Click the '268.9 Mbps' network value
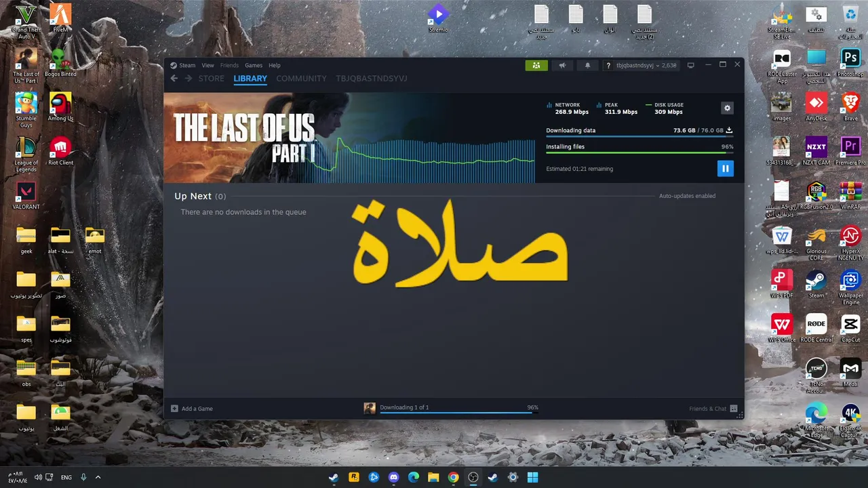868x488 pixels. [572, 112]
